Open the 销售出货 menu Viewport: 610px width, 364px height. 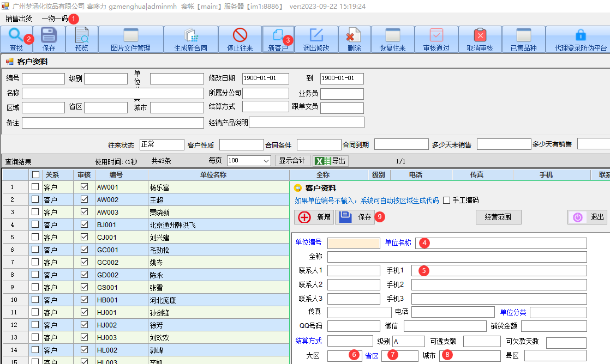19,19
